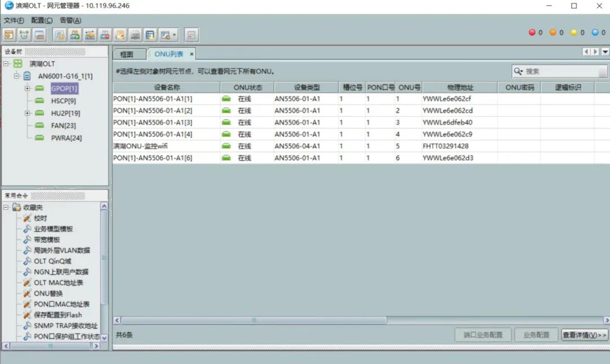Click the red critical alarm indicator
The width and height of the screenshot is (610, 364).
point(532,32)
